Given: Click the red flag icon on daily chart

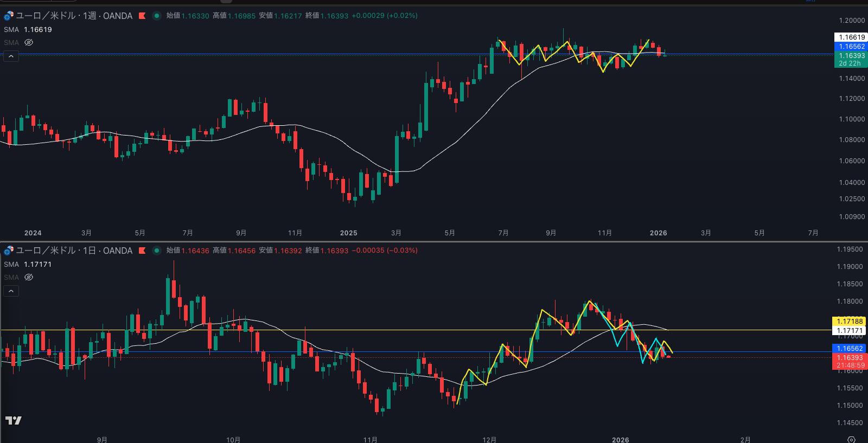Looking at the screenshot, I should click(142, 251).
